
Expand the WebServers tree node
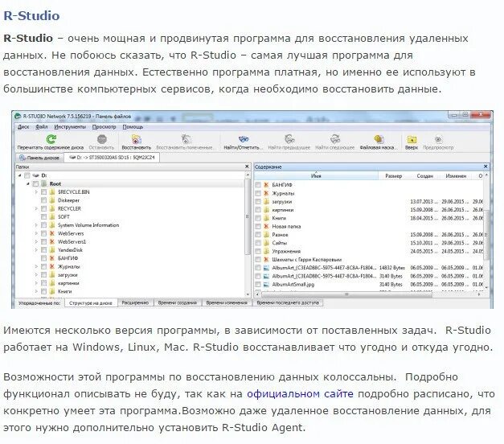(36, 233)
